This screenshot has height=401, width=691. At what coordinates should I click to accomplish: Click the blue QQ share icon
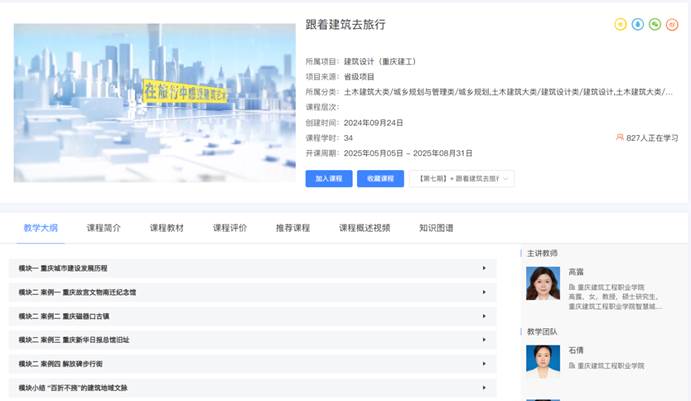(637, 24)
